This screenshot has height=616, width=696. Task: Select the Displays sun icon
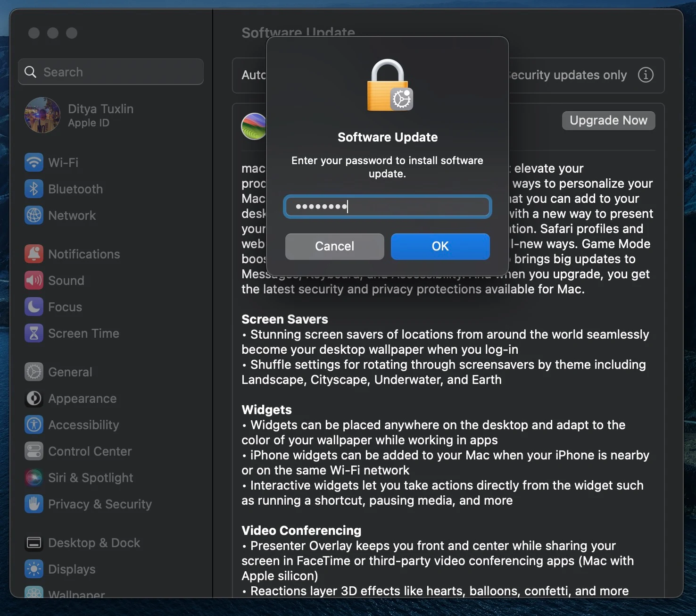click(34, 569)
